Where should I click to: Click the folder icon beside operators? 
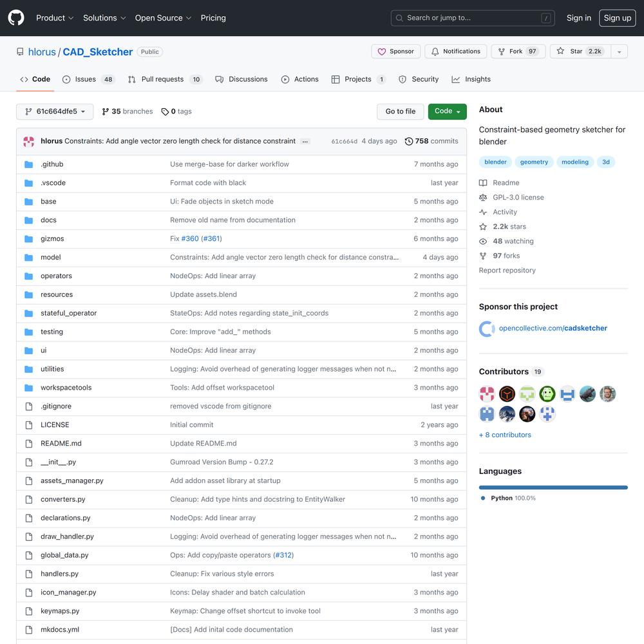click(29, 276)
